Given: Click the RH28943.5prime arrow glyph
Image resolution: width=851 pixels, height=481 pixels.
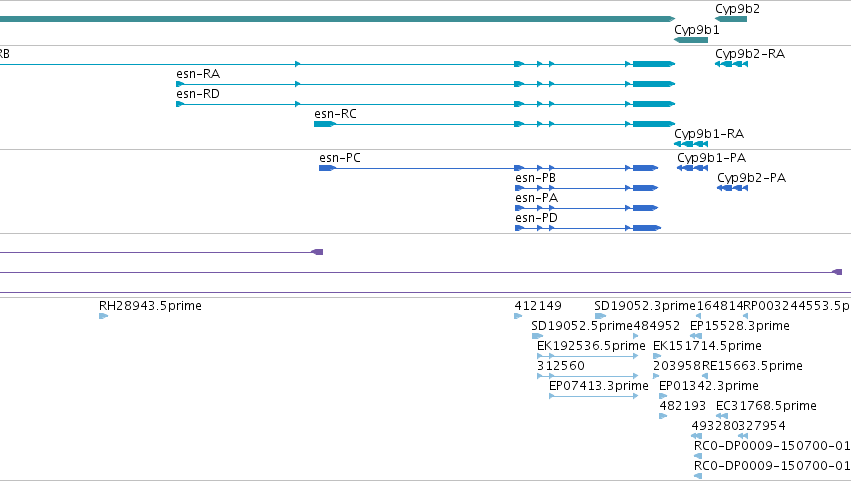Looking at the screenshot, I should point(103,316).
